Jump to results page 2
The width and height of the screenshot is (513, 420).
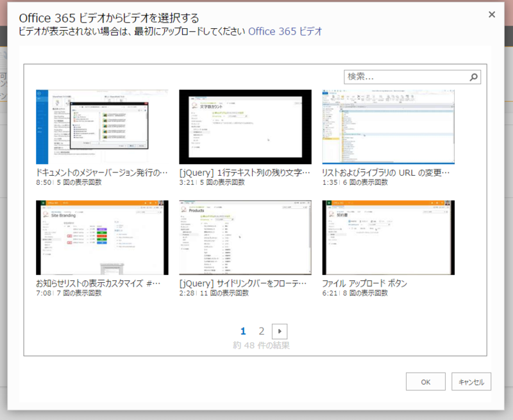[x=262, y=332]
